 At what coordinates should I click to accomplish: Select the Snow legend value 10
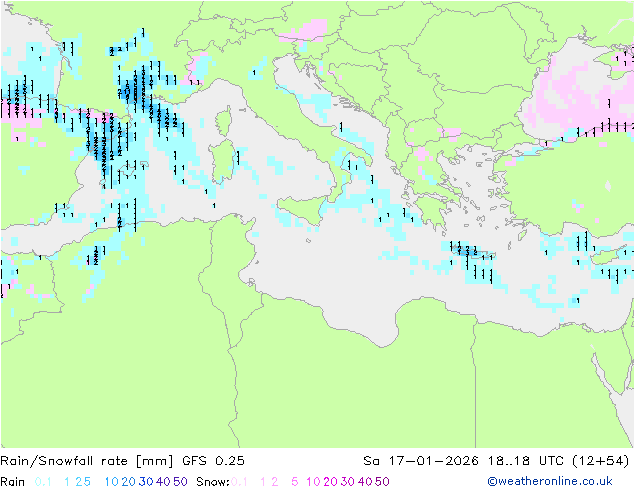pos(313,482)
